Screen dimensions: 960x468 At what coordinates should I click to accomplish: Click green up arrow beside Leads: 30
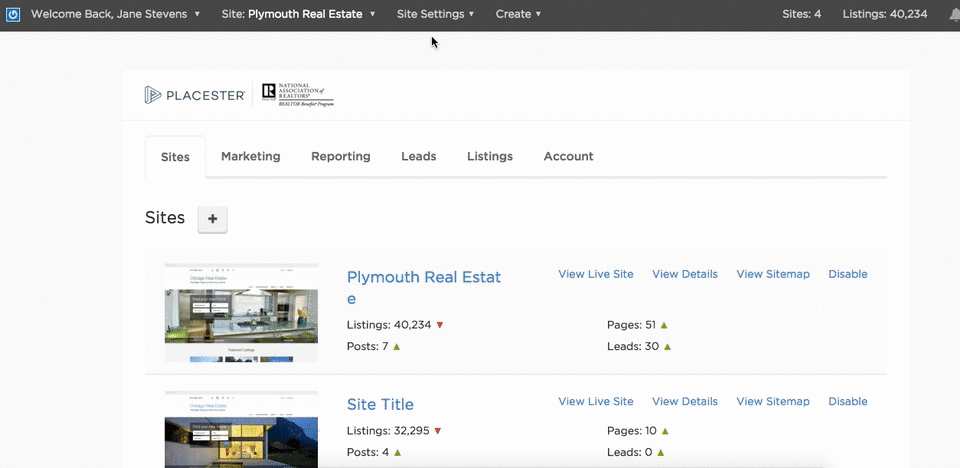[667, 347]
